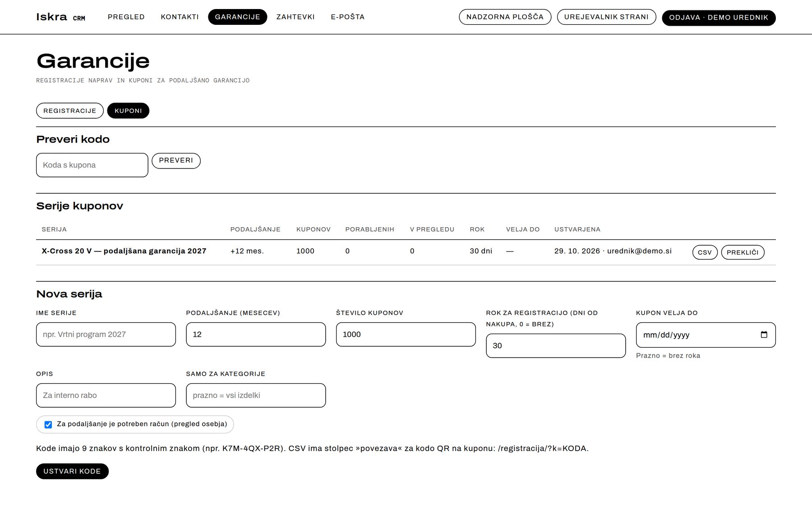Click the 'Prazno = brez roka' hint
This screenshot has height=508, width=812.
pyautogui.click(x=668, y=356)
